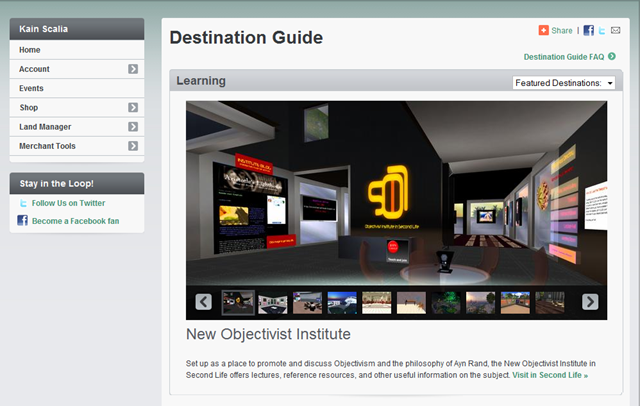Select the seventh carousel thumbnail

pyautogui.click(x=446, y=303)
